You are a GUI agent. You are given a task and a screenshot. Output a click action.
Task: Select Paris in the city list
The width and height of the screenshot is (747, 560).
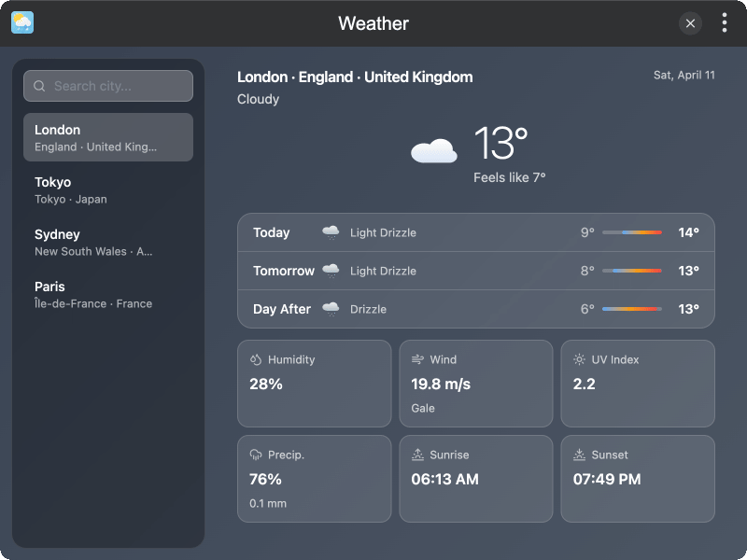(x=108, y=294)
